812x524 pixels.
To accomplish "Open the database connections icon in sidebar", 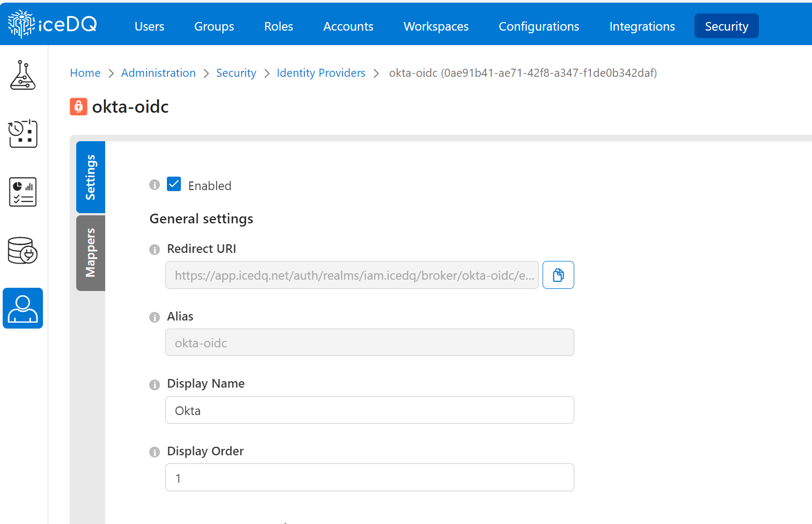I will point(23,251).
